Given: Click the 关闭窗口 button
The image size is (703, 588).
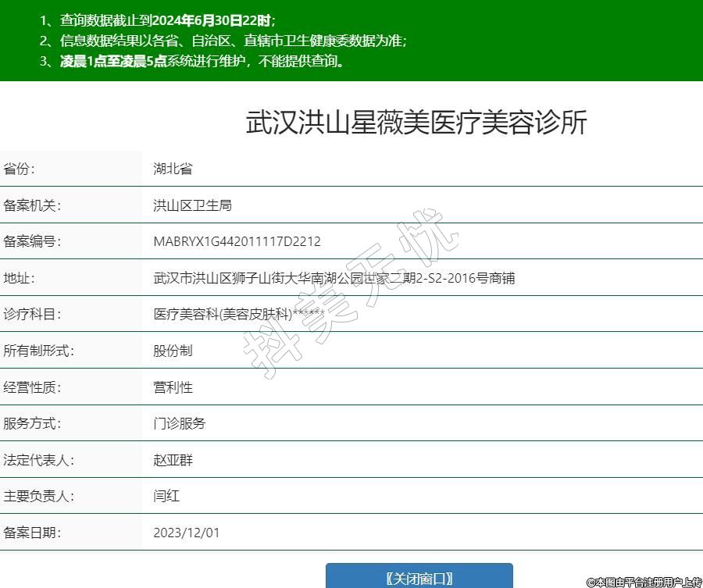Looking at the screenshot, I should tap(419, 577).
